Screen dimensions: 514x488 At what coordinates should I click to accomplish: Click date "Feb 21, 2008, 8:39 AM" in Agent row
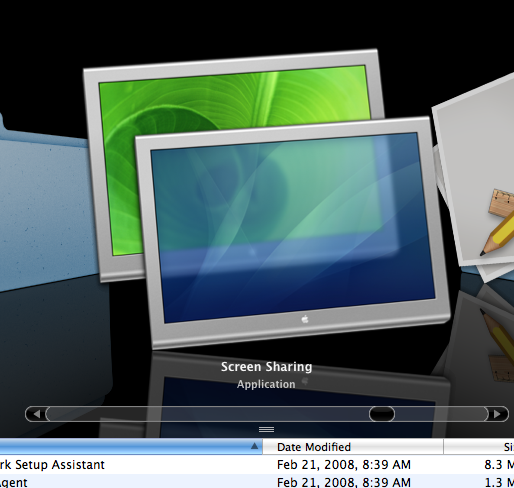[x=344, y=482]
